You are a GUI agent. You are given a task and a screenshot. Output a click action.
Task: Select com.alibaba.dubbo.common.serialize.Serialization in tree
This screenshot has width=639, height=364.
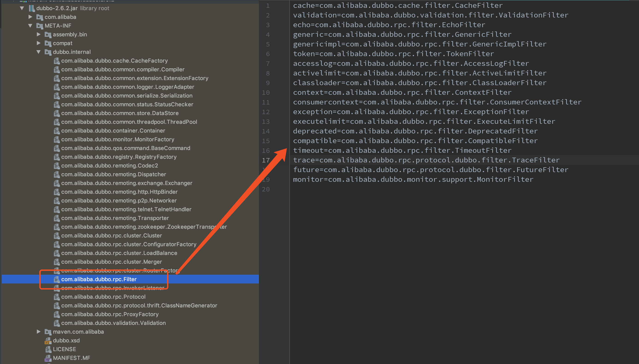coord(127,96)
